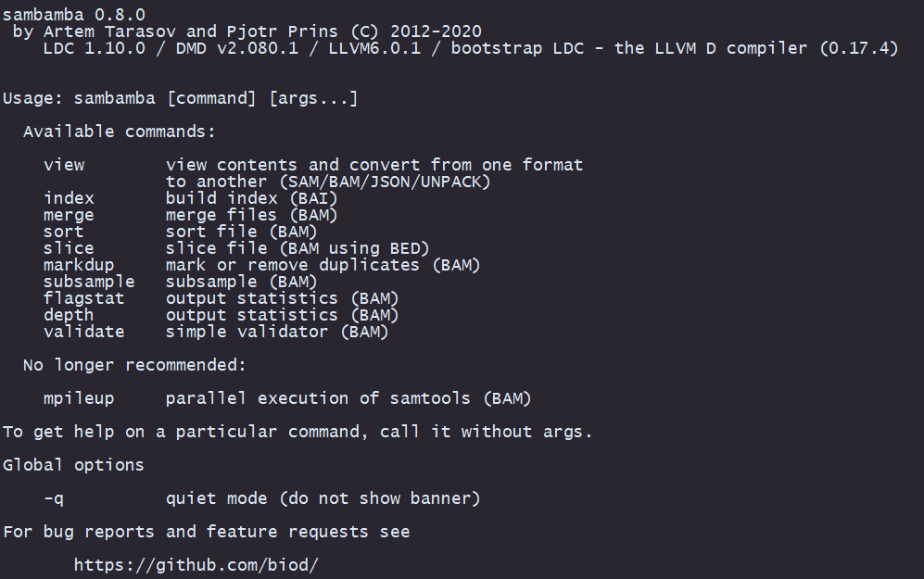Click the 'quiet mode (do not show banner)' description
This screenshot has width=924, height=579.
[323, 498]
